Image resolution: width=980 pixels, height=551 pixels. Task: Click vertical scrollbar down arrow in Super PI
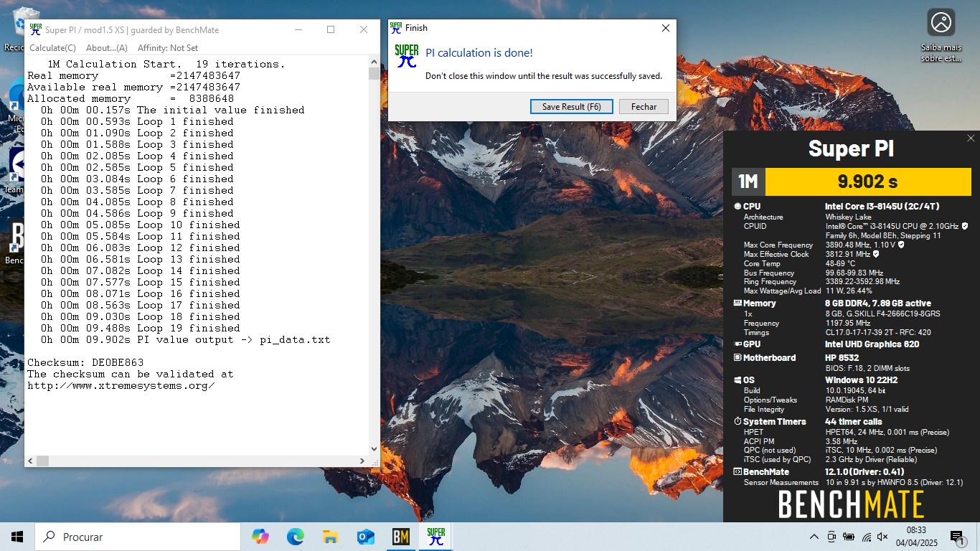[374, 449]
